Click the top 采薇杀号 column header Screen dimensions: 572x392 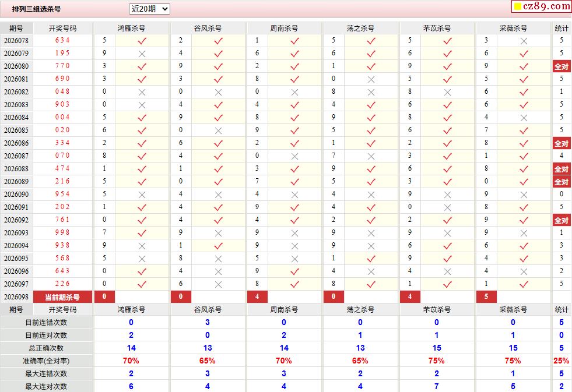coord(513,28)
